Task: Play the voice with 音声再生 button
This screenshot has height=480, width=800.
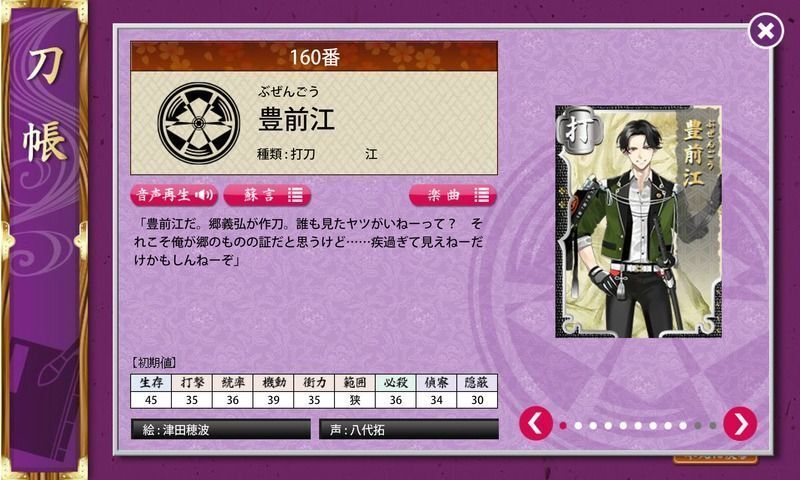Action: click(x=174, y=195)
